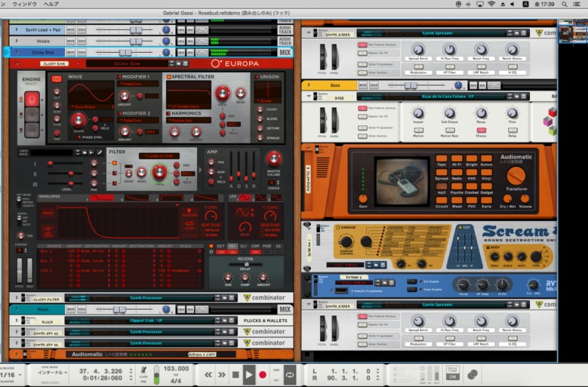Mute the Vocals mix channel

[70, 41]
